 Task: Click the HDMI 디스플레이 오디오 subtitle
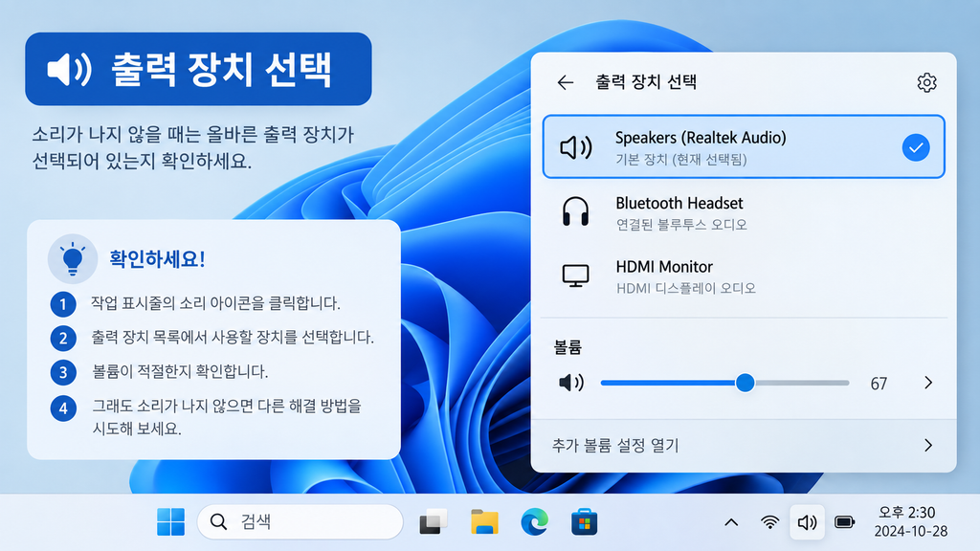(x=685, y=288)
